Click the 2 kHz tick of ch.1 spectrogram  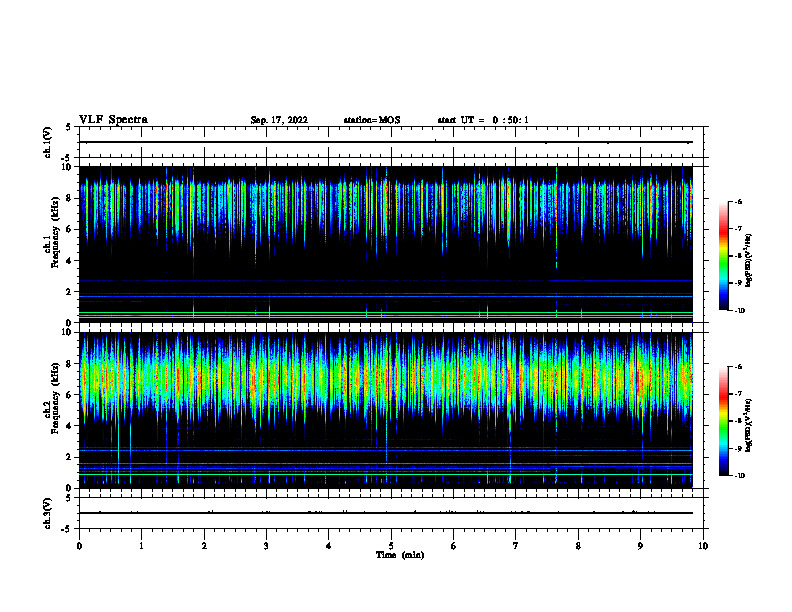[69, 292]
